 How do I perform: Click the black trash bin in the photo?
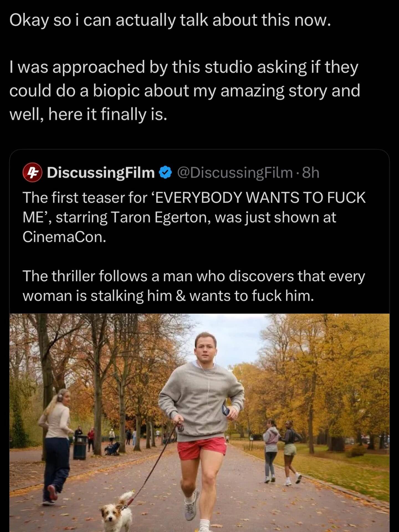[x=80, y=447]
